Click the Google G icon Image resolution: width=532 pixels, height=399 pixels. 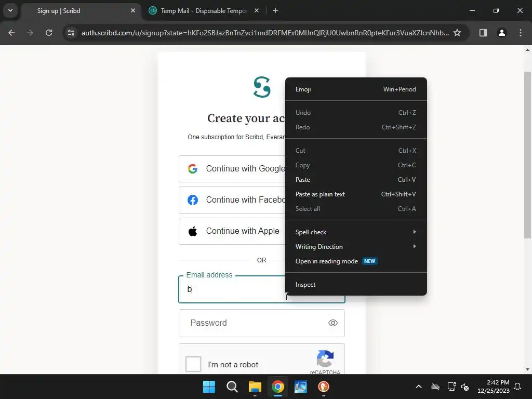coord(193,169)
